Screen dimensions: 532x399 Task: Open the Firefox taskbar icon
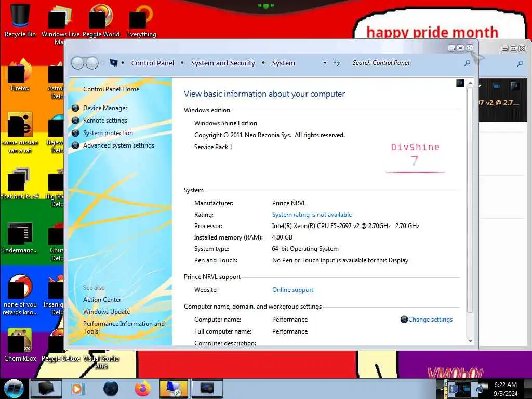143,389
